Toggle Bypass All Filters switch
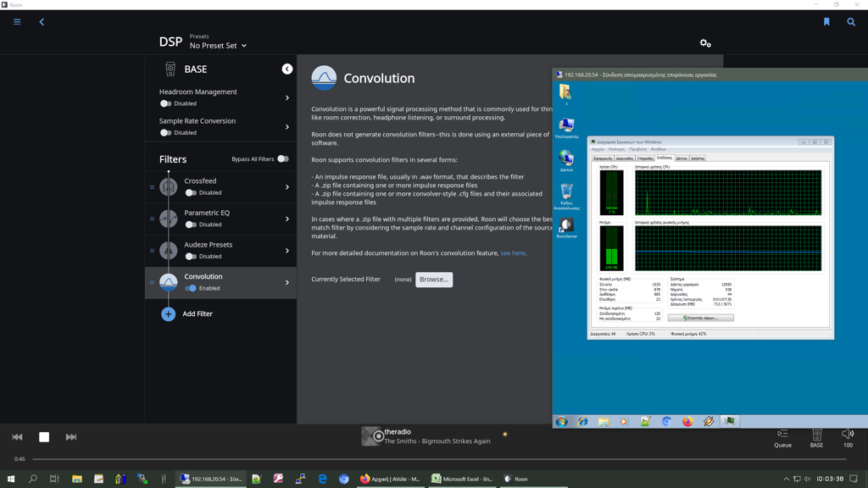Viewport: 868px width, 488px height. [x=283, y=158]
